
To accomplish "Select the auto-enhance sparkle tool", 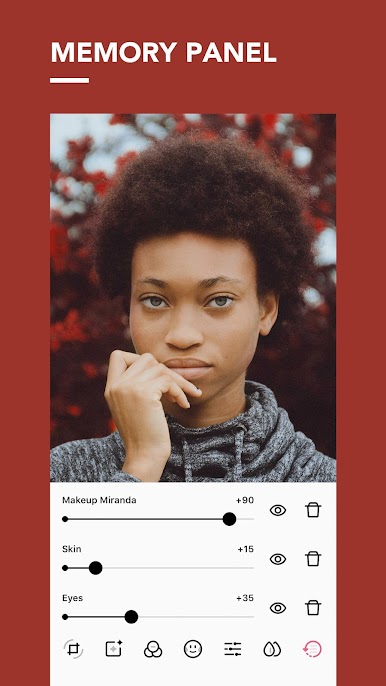I will 114,648.
